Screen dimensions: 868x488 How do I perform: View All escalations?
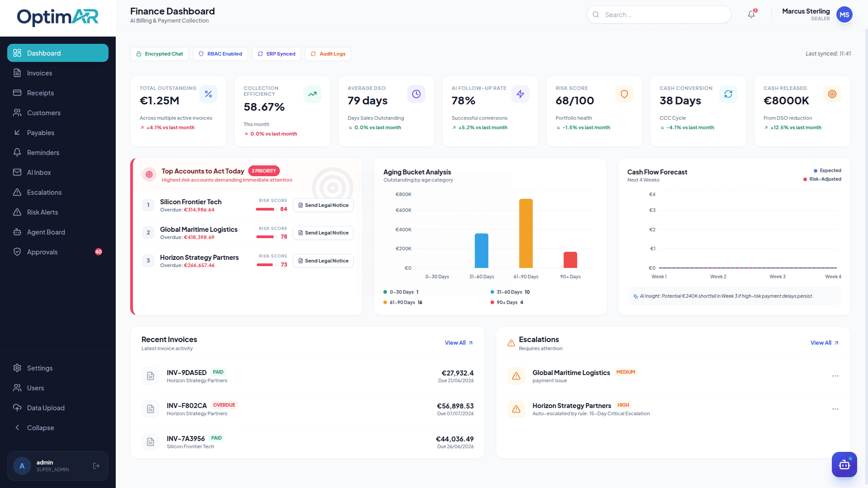(x=824, y=343)
